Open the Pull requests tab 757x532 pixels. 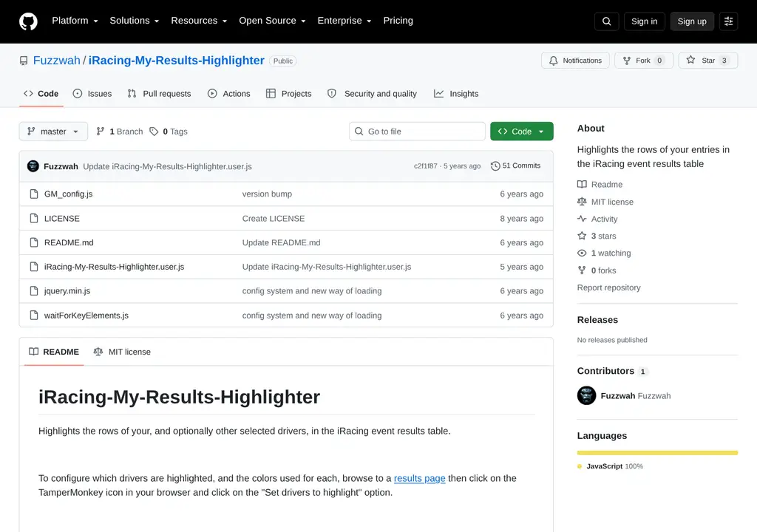pyautogui.click(x=159, y=94)
